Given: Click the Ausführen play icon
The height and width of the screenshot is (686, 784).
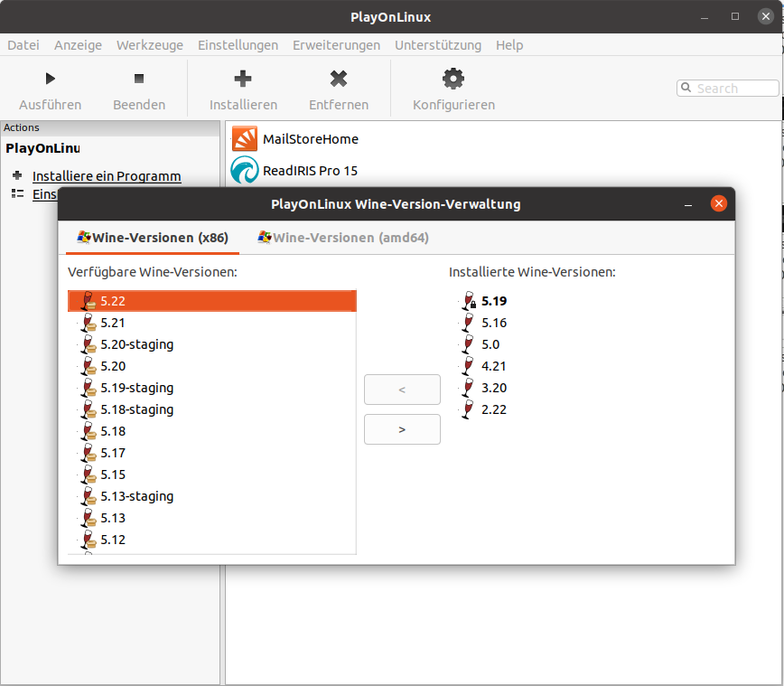Looking at the screenshot, I should (x=51, y=80).
